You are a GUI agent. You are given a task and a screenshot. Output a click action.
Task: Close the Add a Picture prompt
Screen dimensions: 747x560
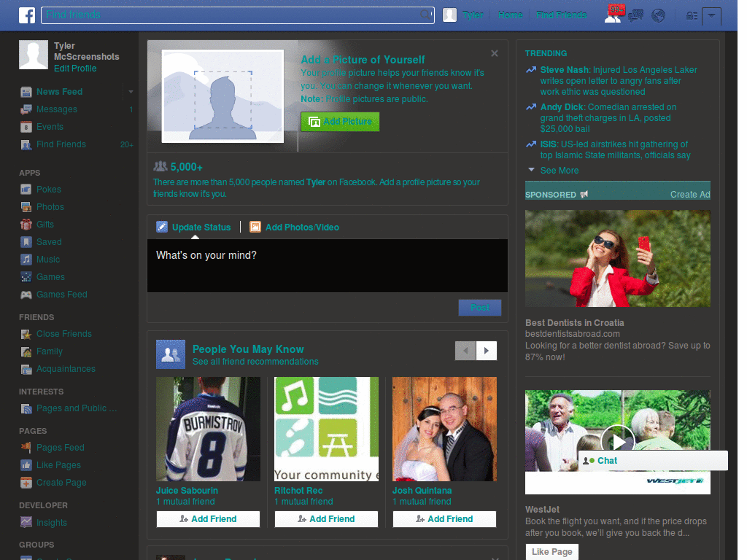coord(495,53)
